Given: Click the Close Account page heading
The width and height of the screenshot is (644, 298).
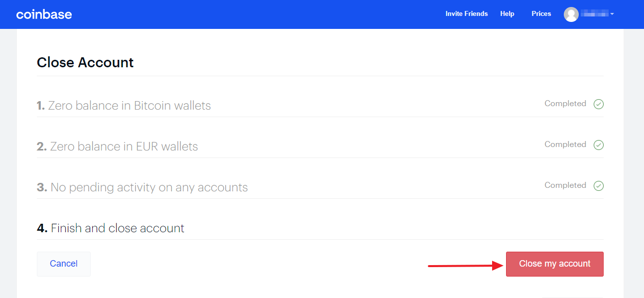Looking at the screenshot, I should (85, 62).
